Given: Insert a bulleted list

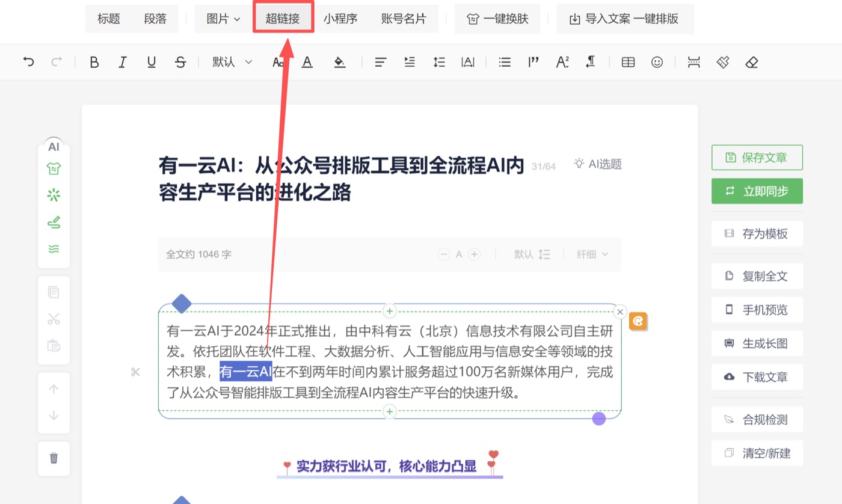Looking at the screenshot, I should coord(505,61).
